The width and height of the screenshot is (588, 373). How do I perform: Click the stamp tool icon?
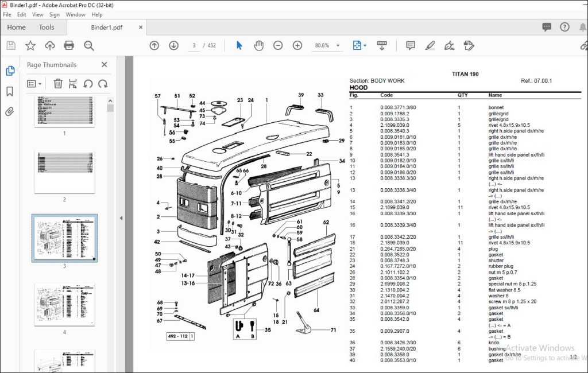pos(469,45)
